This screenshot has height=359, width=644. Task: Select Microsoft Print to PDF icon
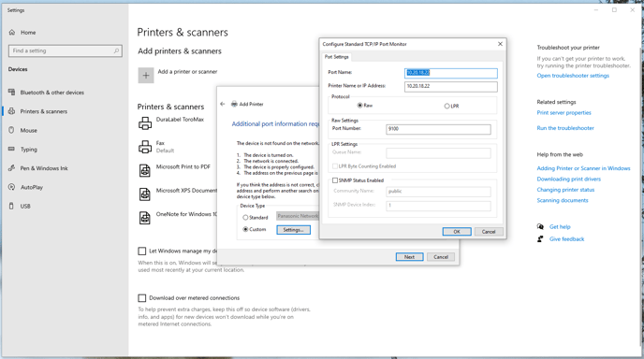(145, 170)
